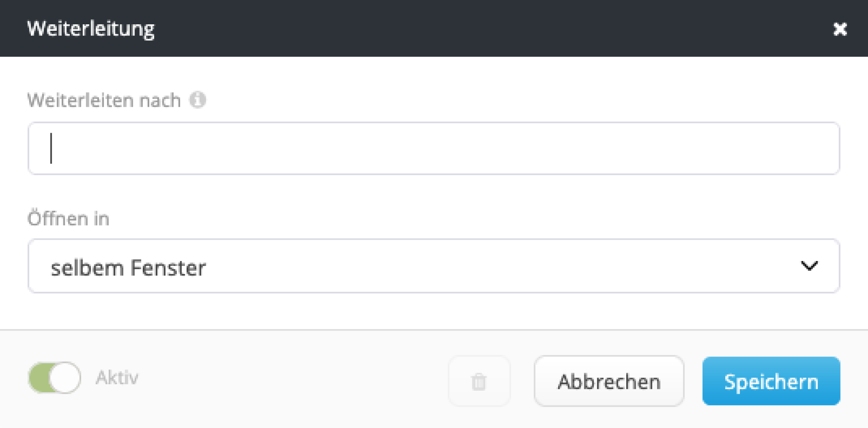Viewport: 868px width, 428px height.
Task: Save with the Speichern button
Action: click(771, 382)
